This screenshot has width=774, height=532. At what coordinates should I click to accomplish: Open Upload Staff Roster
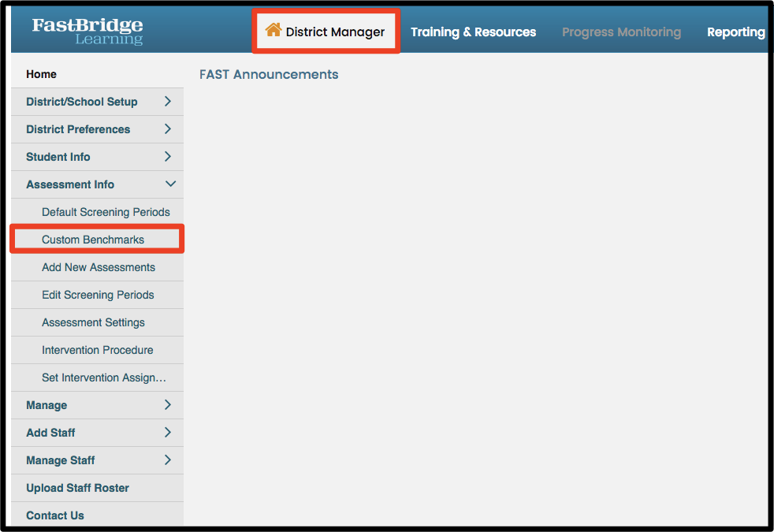coord(97,489)
